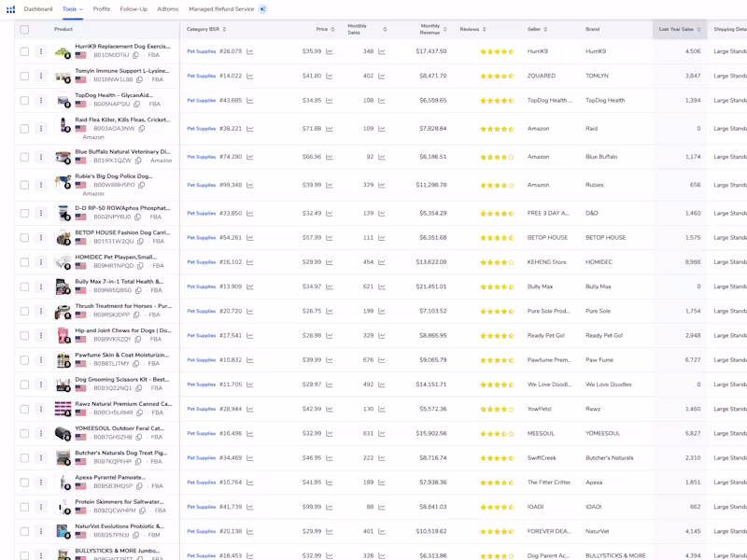This screenshot has height=560, width=747.
Task: Open sales chart for YOMEESOUL Feral Cat row
Action: (382, 433)
